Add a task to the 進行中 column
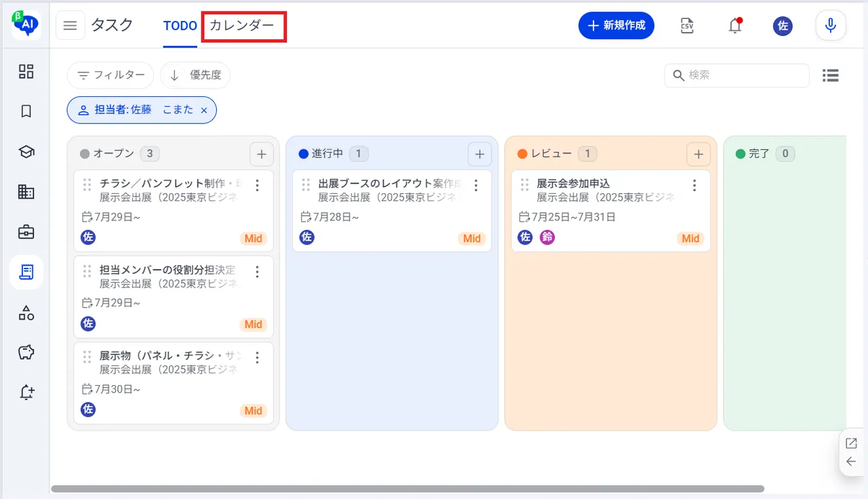The image size is (868, 499). 479,155
